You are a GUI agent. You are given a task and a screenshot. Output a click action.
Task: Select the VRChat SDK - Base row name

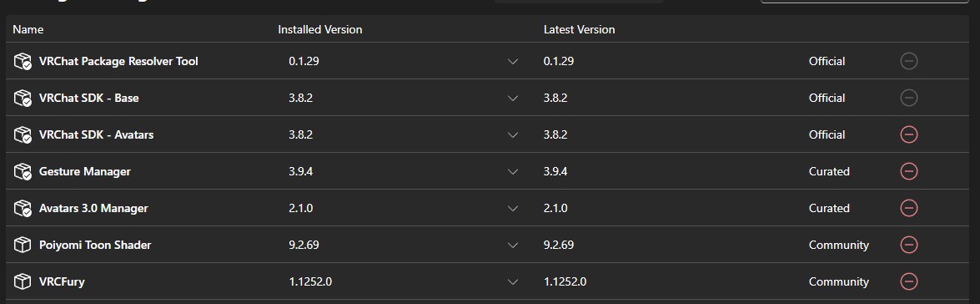pos(88,98)
